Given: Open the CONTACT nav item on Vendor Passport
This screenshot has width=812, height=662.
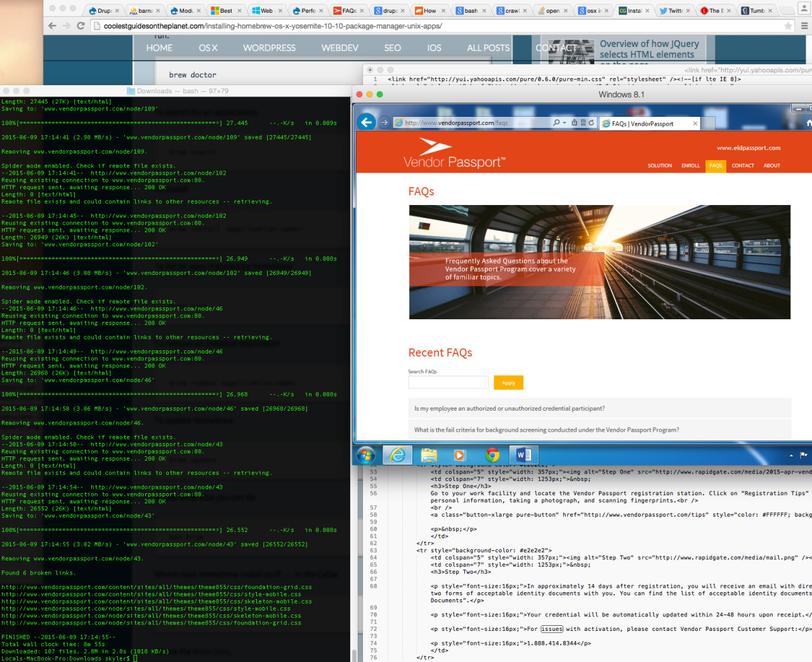Looking at the screenshot, I should pyautogui.click(x=742, y=166).
